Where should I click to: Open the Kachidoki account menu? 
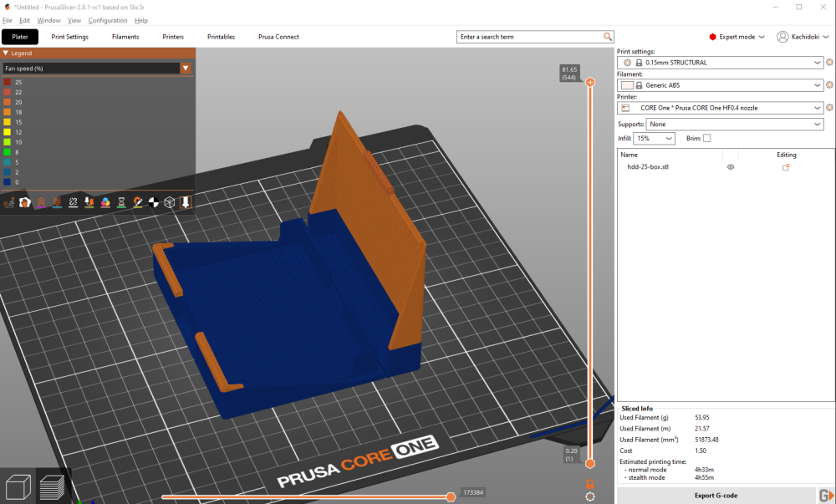801,37
